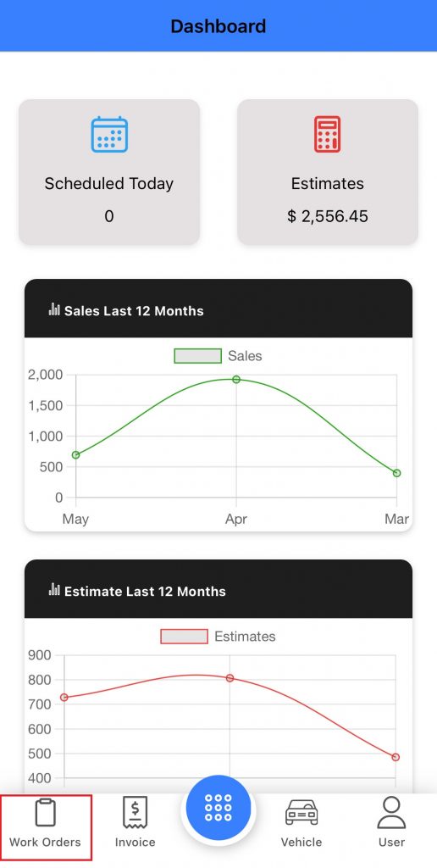
Task: Select the April sales data point
Action: 236,379
